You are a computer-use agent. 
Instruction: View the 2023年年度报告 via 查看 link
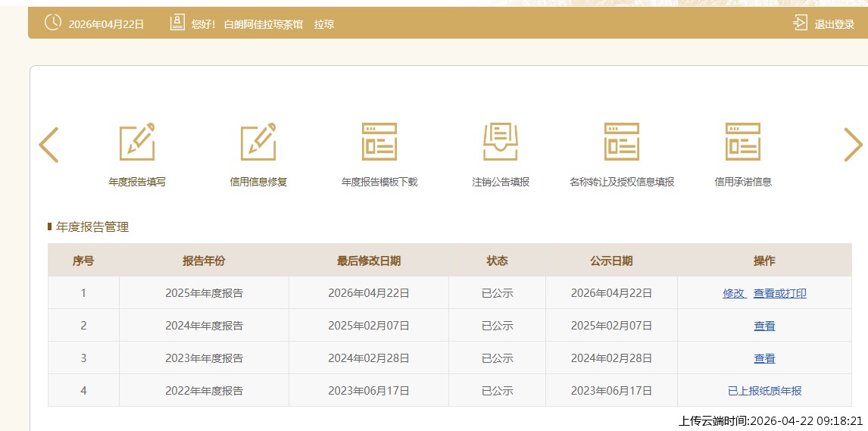[x=764, y=358]
